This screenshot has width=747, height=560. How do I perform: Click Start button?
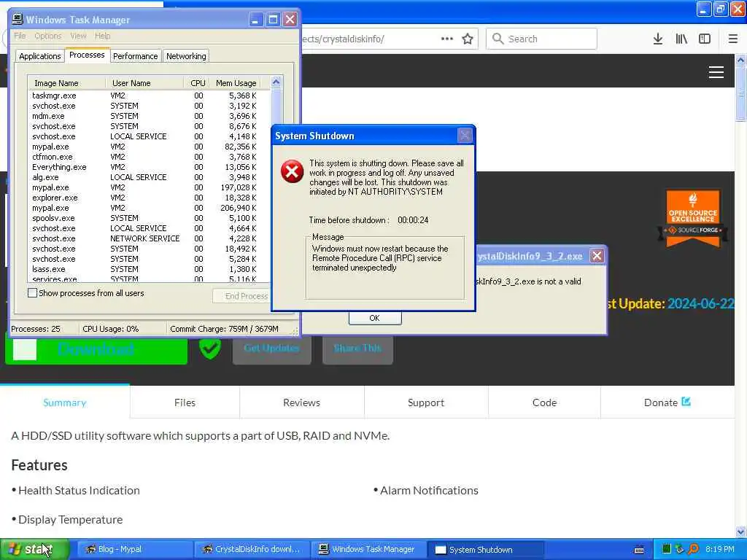[35, 549]
